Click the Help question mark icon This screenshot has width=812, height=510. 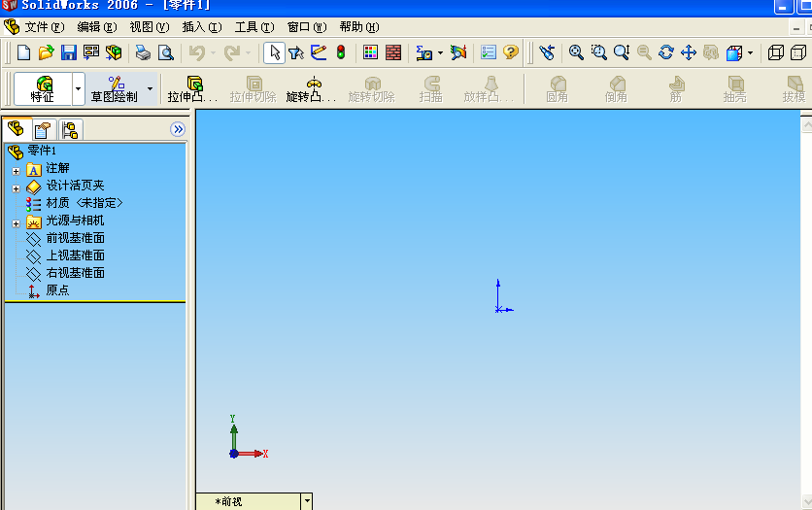[511, 52]
